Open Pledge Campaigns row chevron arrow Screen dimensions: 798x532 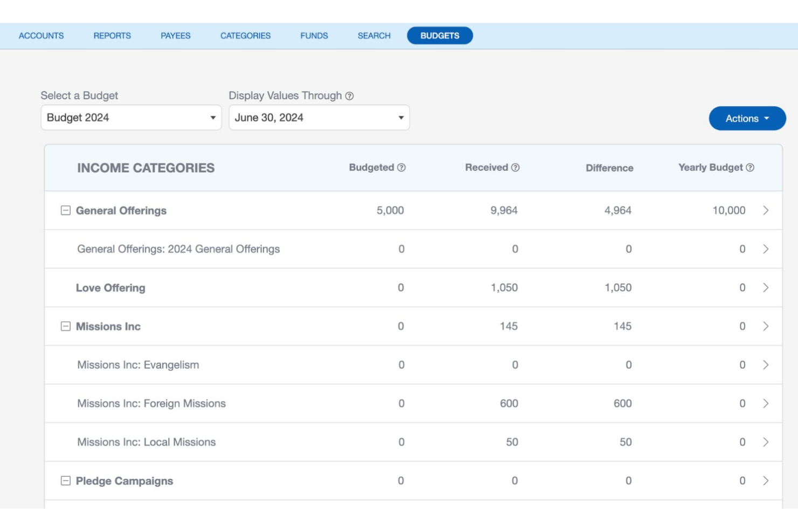766,481
